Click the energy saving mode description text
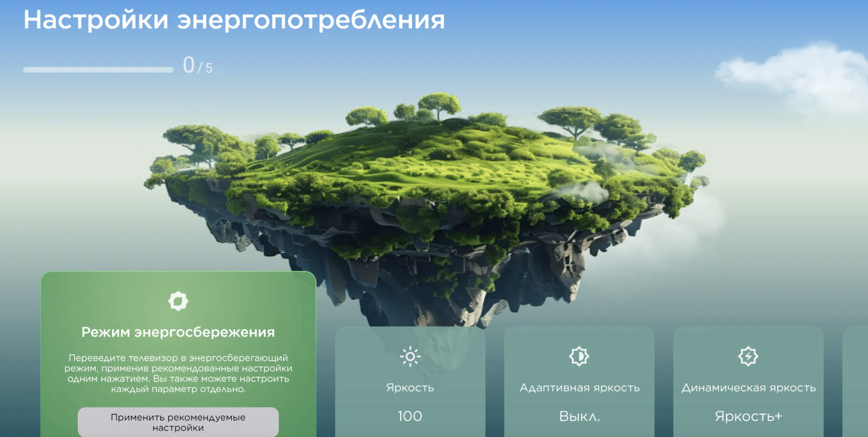 tap(178, 373)
